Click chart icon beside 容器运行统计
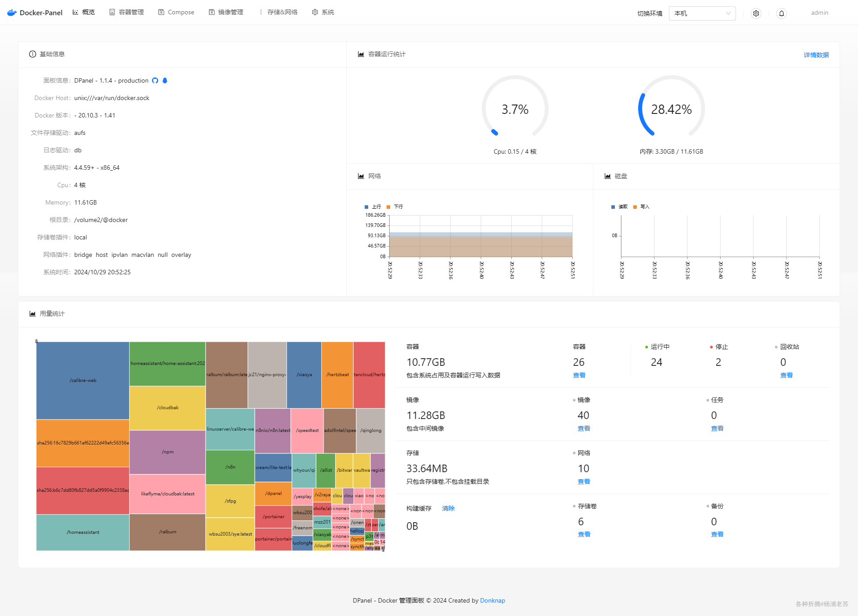 (x=361, y=54)
